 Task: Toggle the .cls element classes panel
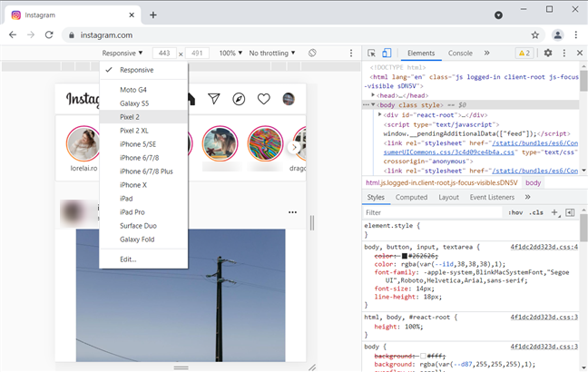(x=537, y=212)
